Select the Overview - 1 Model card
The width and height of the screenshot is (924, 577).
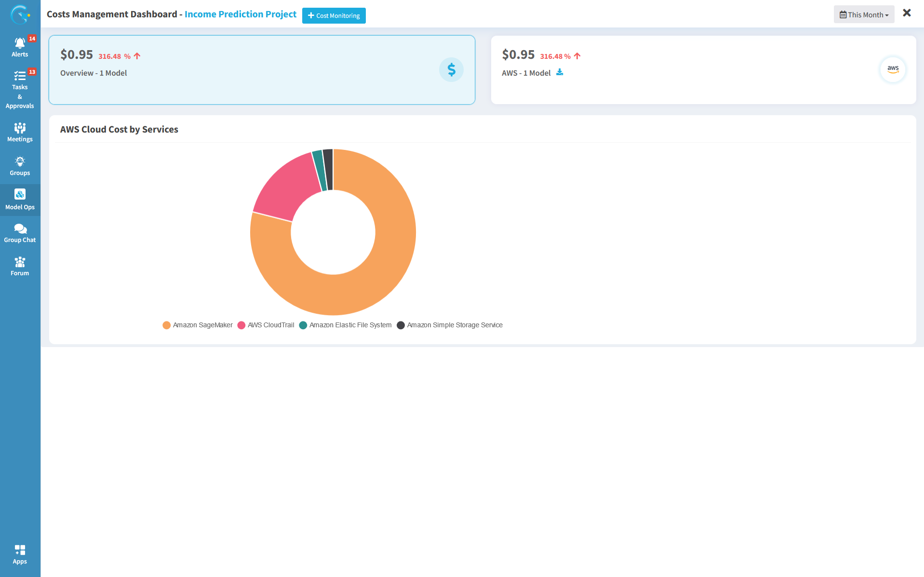click(x=262, y=70)
